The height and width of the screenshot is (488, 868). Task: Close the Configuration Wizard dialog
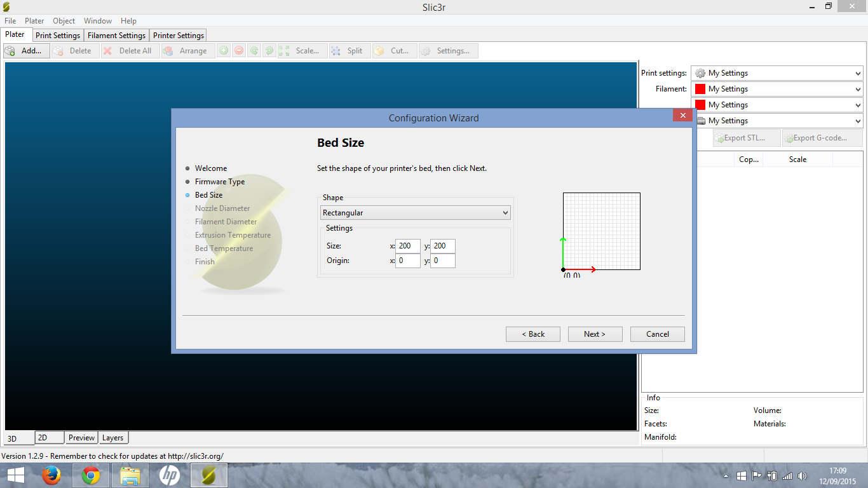tap(682, 116)
